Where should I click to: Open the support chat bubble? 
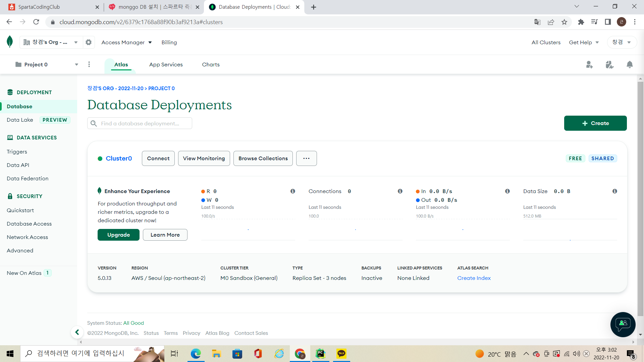[623, 324]
